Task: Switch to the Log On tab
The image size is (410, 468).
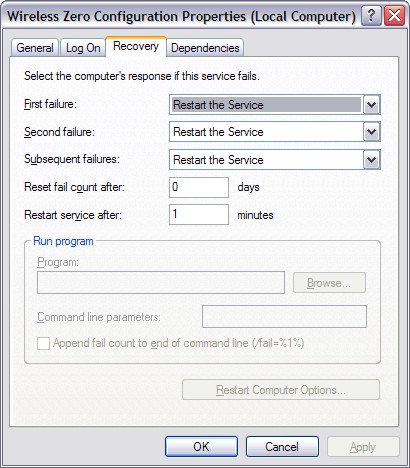Action: point(83,48)
